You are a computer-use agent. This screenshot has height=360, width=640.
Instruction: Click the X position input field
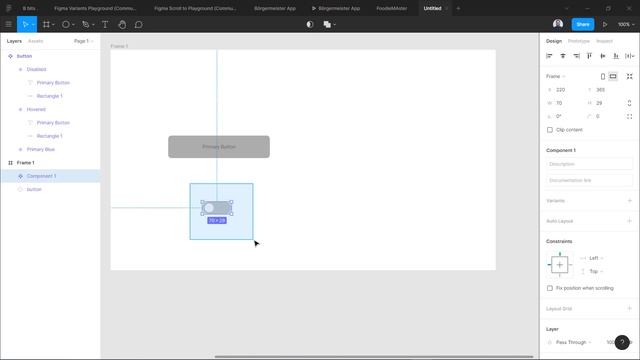pos(565,90)
